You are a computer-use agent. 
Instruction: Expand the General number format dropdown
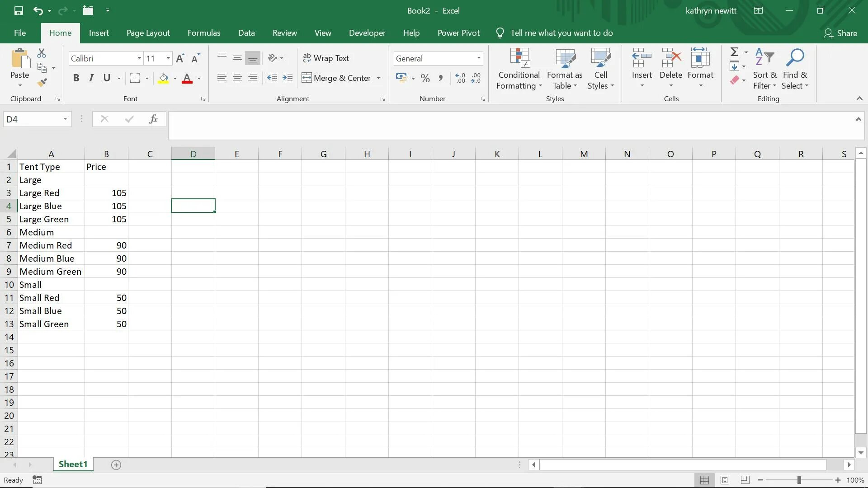click(478, 58)
